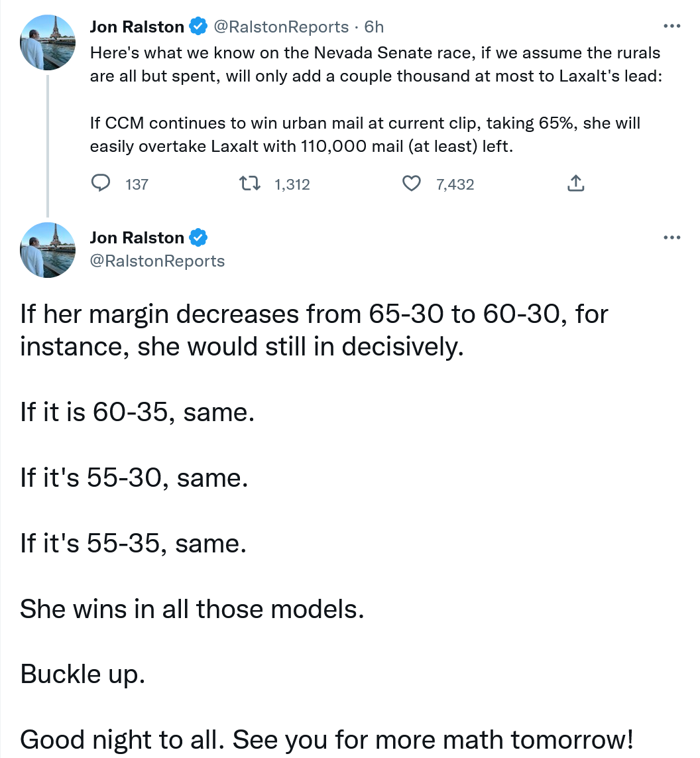The width and height of the screenshot is (700, 758).
Task: Click the reply icon on first tweet
Action: [101, 183]
